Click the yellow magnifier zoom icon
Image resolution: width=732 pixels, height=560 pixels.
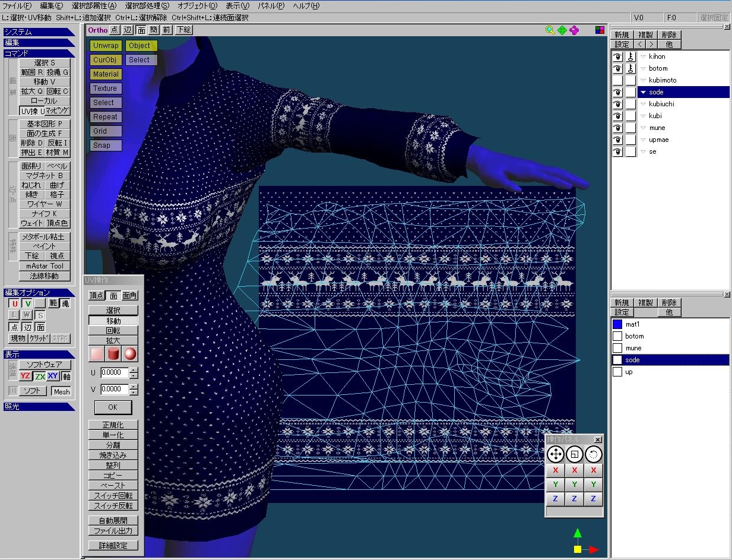550,30
